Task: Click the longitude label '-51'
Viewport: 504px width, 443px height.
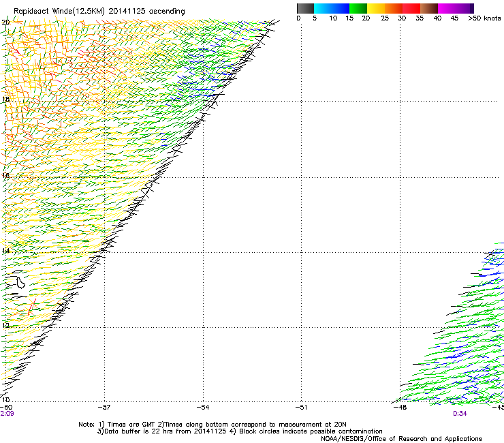Action: 301,407
